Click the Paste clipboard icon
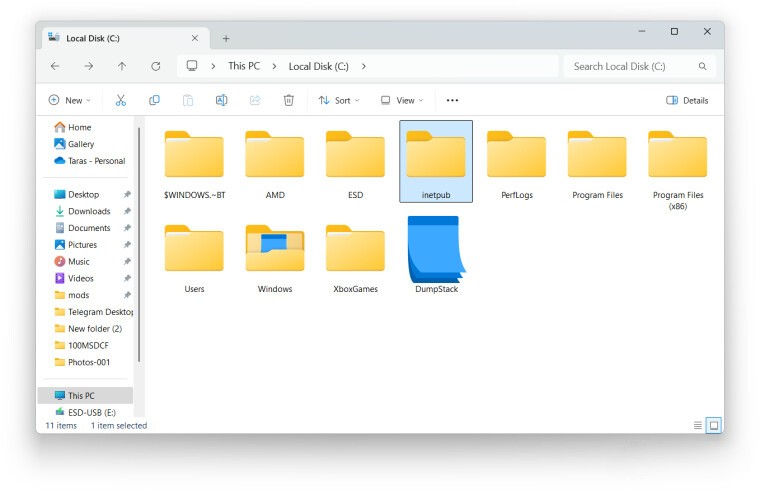Image resolution: width=760 pixels, height=490 pixels. [x=188, y=100]
